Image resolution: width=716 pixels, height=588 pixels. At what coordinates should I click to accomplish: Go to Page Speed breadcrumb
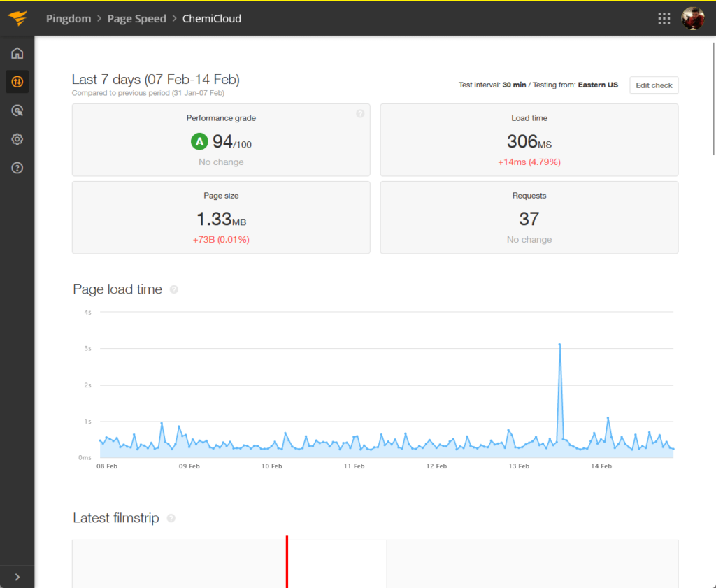pyautogui.click(x=136, y=19)
